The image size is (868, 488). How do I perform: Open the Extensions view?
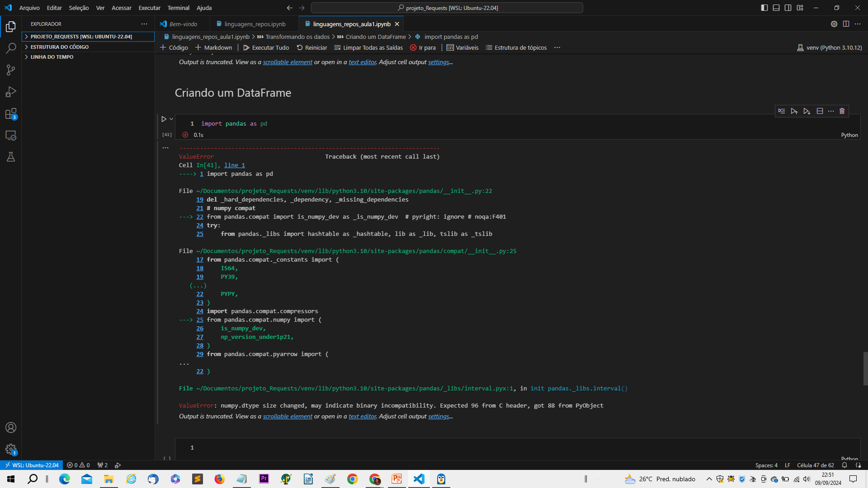(11, 113)
